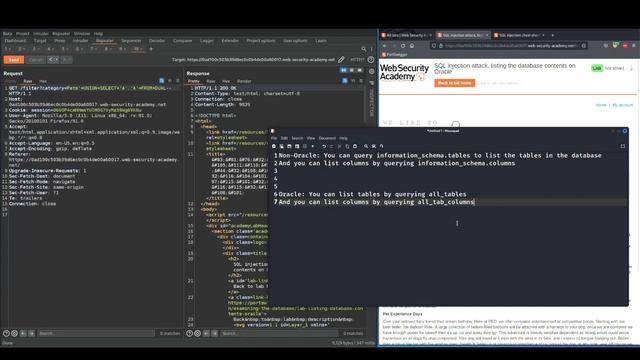The image size is (640, 360).
Task: Click the Cancel button next to Send
Action: coord(36,60)
